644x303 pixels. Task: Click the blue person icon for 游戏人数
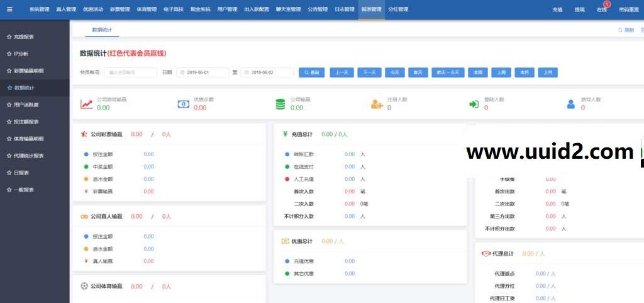pyautogui.click(x=570, y=104)
